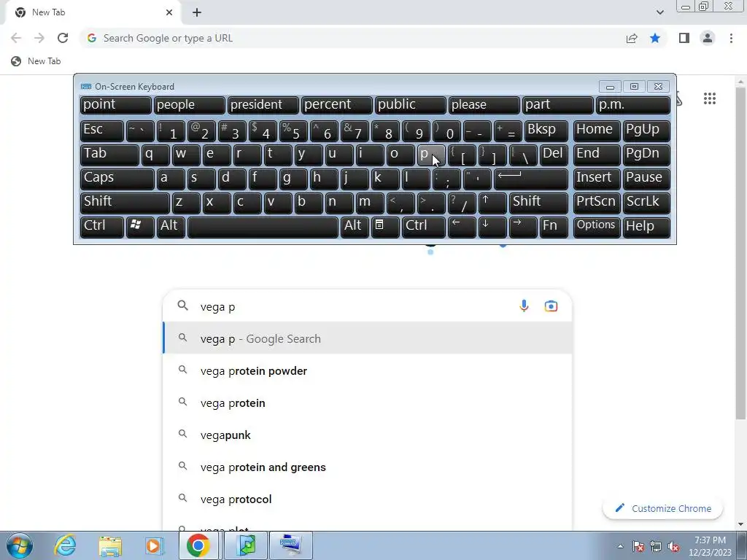Toggle the Insert key
Viewport: 747px width, 560px height.
(x=597, y=179)
